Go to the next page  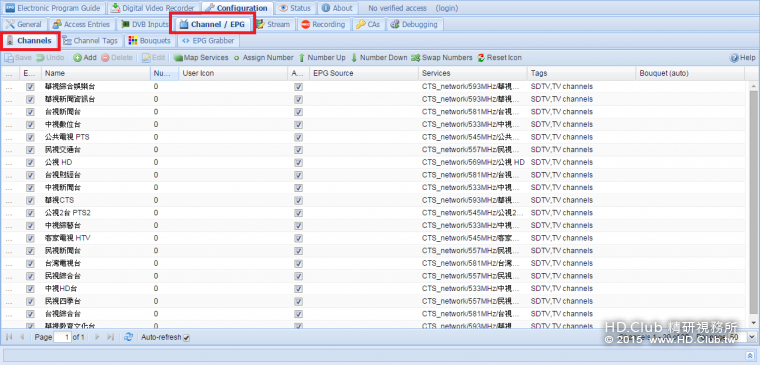click(97, 337)
